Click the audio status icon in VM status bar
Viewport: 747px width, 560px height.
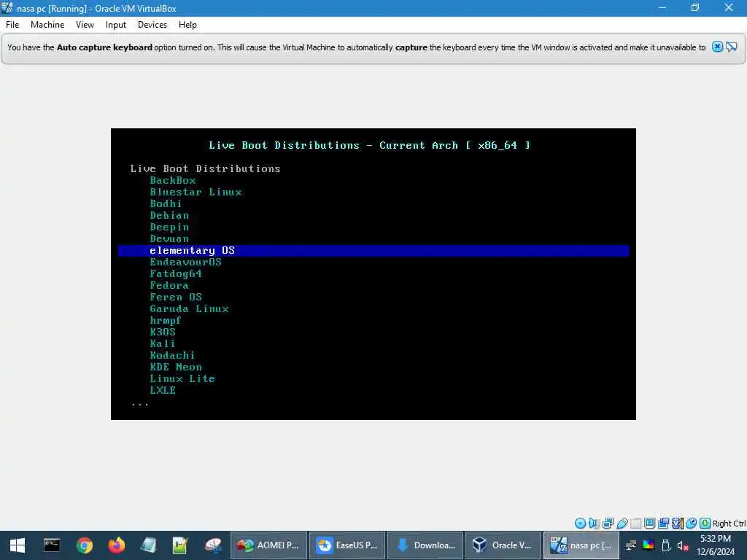594,524
